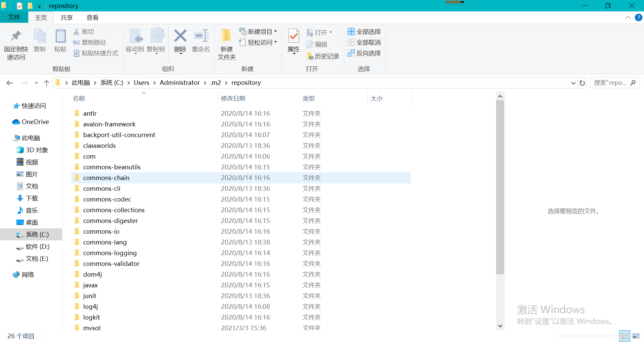This screenshot has width=644, height=342.
Task: Sort by Size (大小) column header
Action: tap(377, 98)
